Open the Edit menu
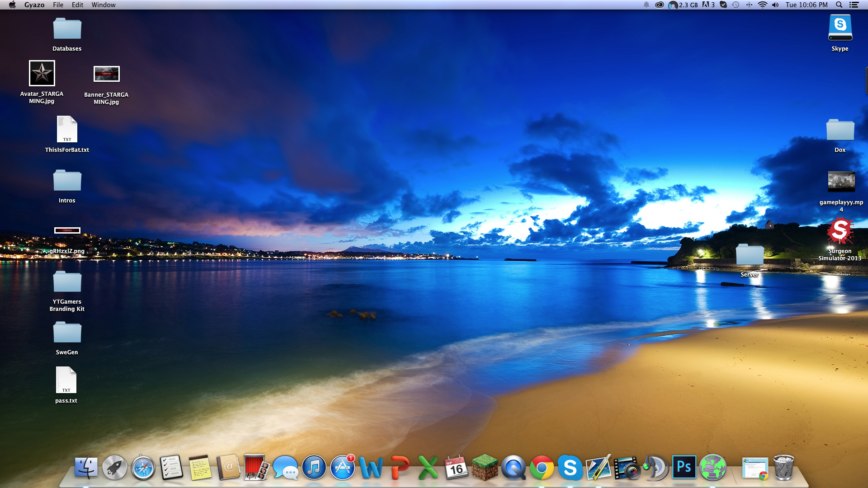 [77, 5]
